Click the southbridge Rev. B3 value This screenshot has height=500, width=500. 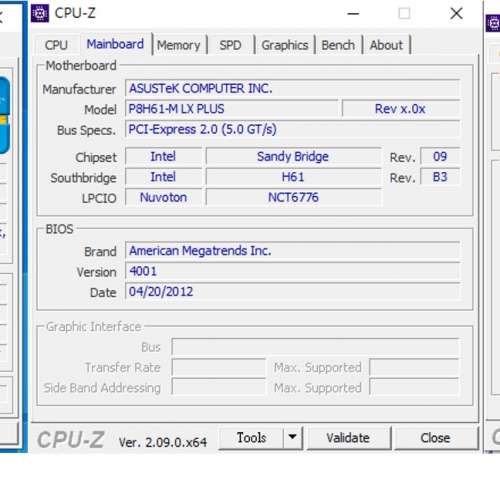click(440, 177)
